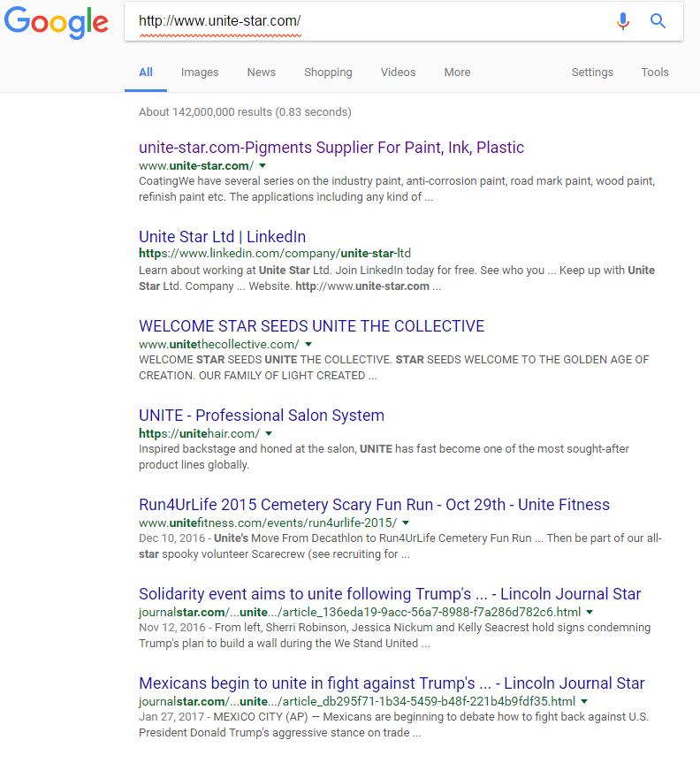Expand arrow next to www.unite-star.com/ URL
This screenshot has width=700, height=763.
[x=262, y=165]
